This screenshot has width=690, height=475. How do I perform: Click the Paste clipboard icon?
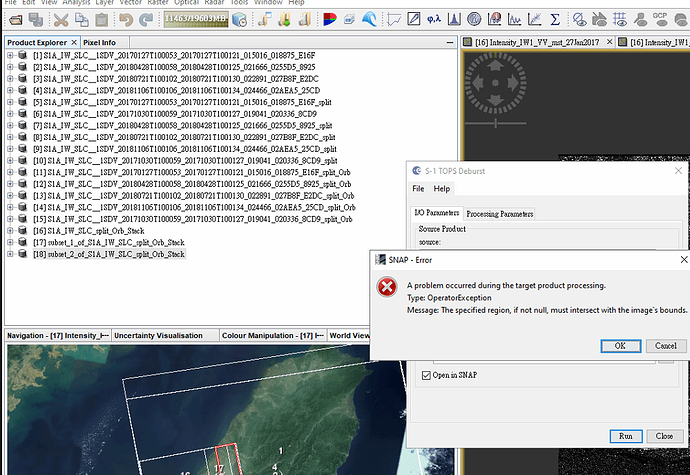coord(102,20)
